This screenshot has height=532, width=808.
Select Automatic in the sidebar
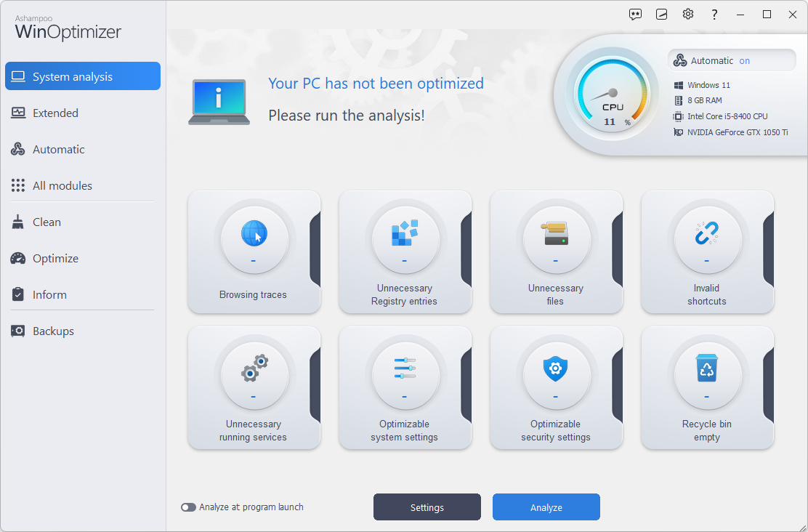(82, 150)
